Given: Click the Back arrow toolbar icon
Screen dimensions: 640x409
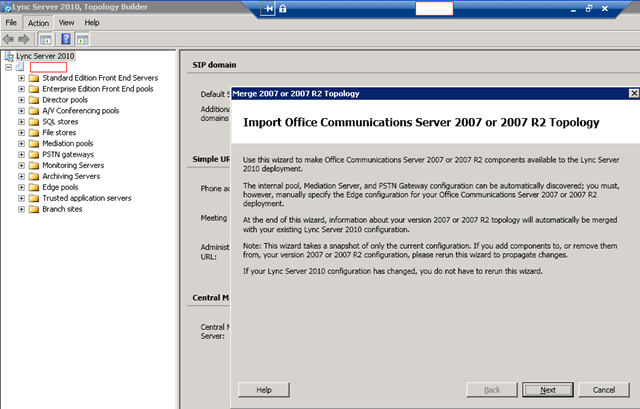Looking at the screenshot, I should pos(8,39).
